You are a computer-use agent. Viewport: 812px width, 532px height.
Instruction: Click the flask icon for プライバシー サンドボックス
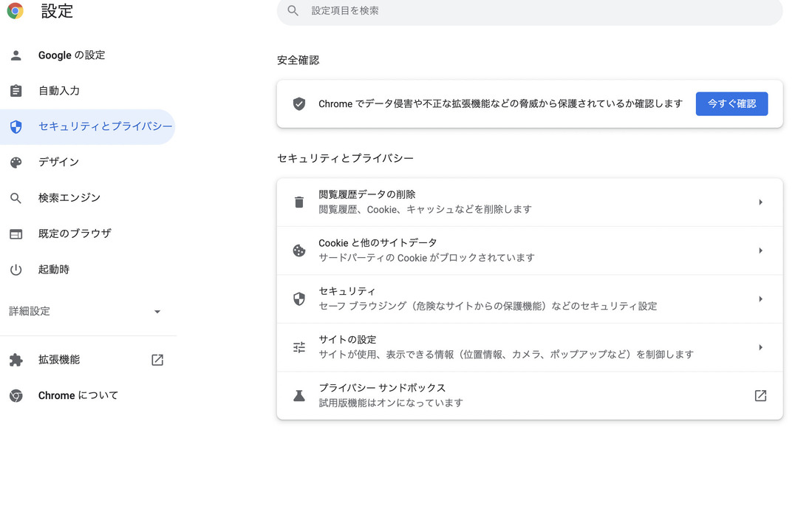[299, 396]
